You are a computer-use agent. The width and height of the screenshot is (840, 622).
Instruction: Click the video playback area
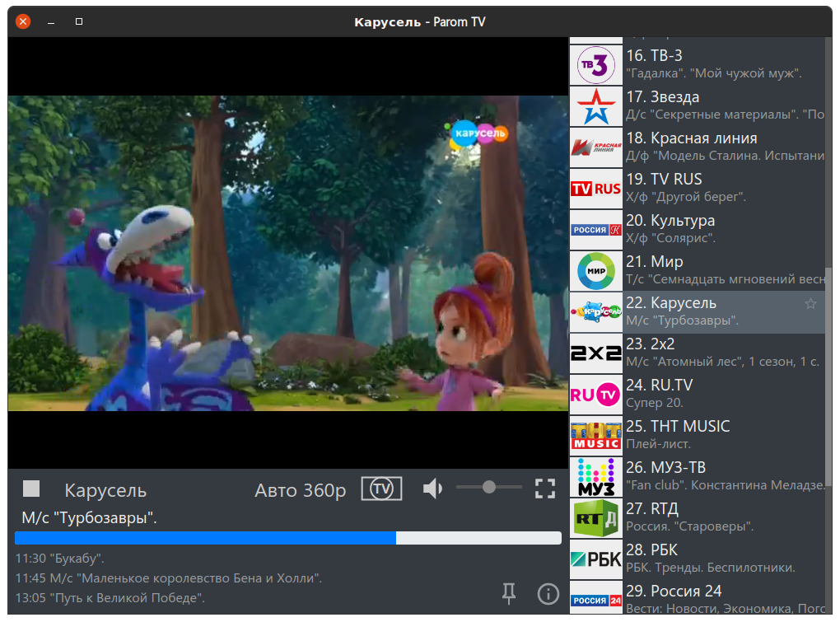coord(288,253)
